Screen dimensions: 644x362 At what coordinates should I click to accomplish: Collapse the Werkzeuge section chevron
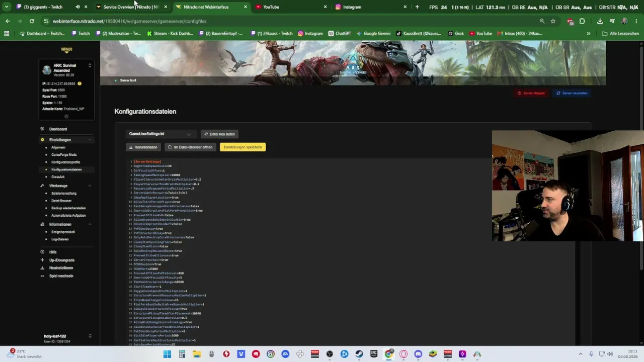(x=90, y=186)
